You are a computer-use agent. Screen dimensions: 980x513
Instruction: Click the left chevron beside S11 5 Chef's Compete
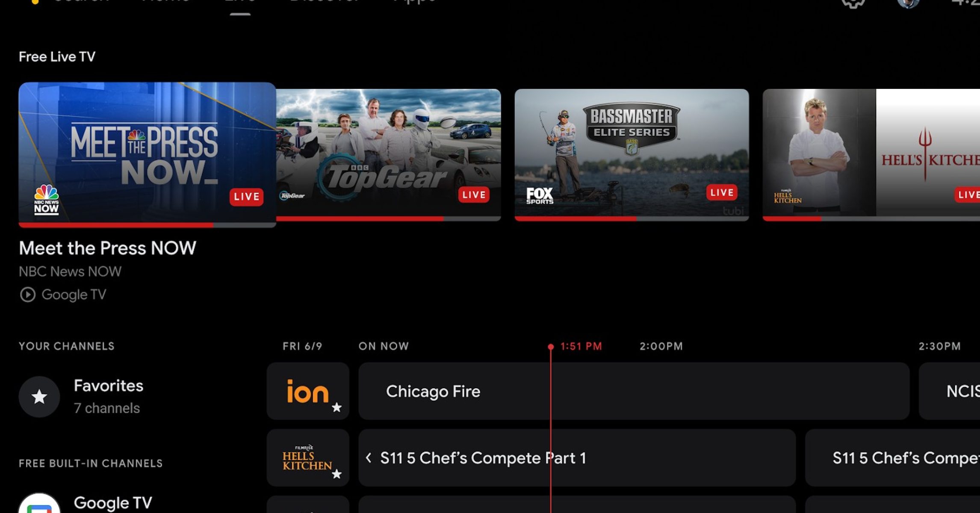tap(369, 458)
